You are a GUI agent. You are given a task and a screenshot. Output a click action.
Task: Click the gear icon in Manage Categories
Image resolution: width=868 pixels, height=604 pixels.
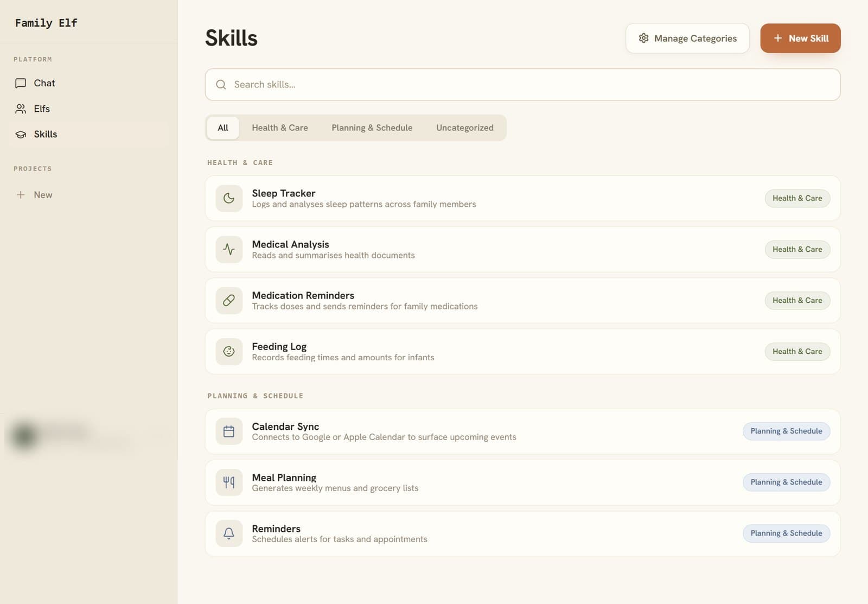643,38
